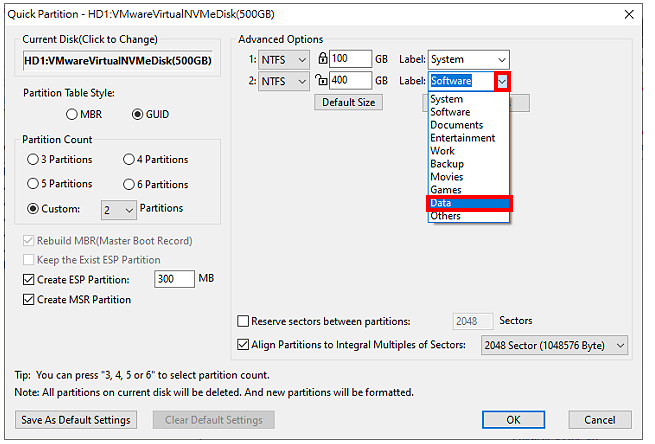
Task: Pick System from the label list
Action: [x=469, y=99]
